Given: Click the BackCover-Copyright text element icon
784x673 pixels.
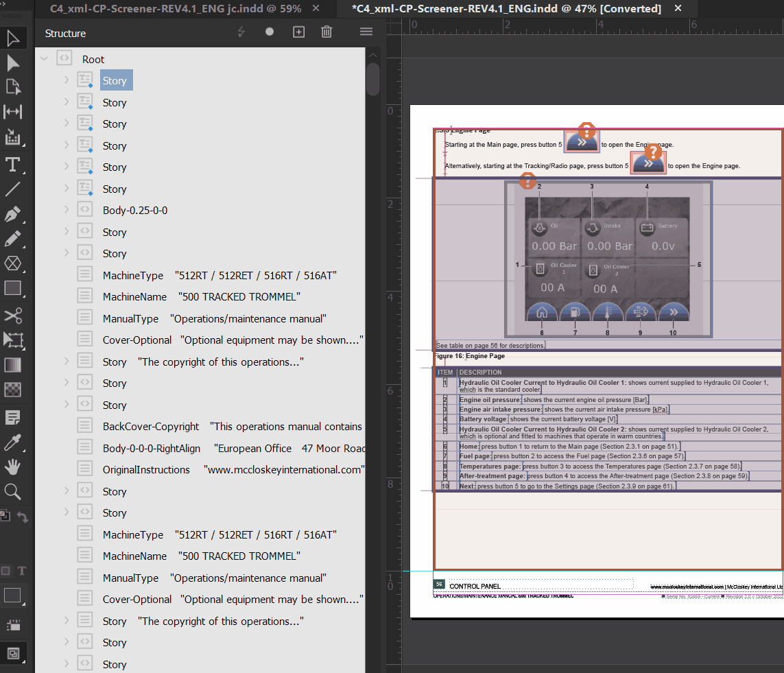Looking at the screenshot, I should click(85, 426).
